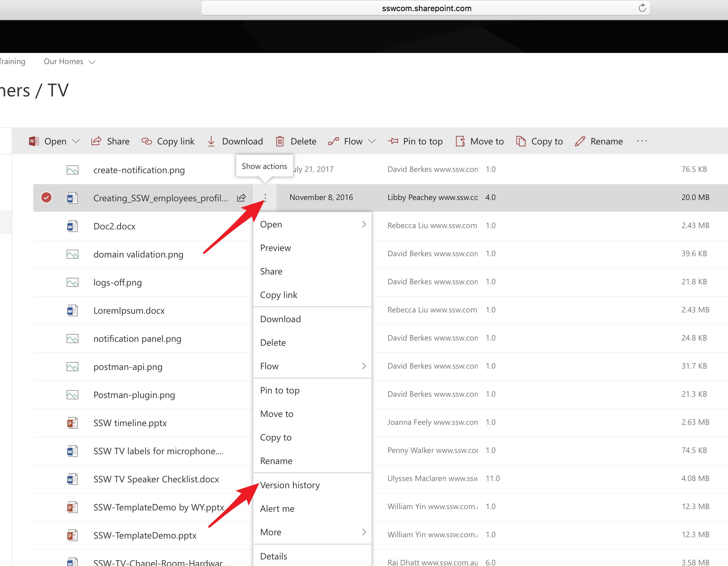728x566 pixels.
Task: Click the Download arrow icon in the toolbar
Action: [211, 141]
